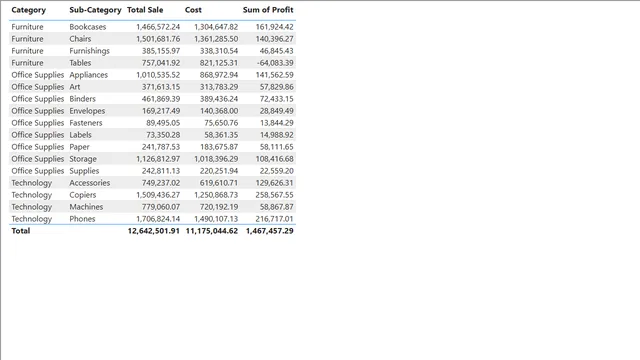
Task: Select the Bookcases sub-category cell
Action: pyautogui.click(x=88, y=27)
